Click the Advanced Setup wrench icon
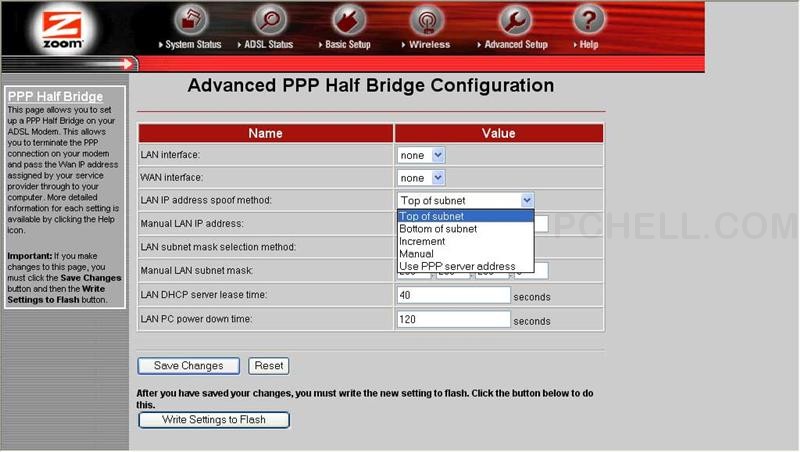This screenshot has width=800, height=452. pos(515,20)
